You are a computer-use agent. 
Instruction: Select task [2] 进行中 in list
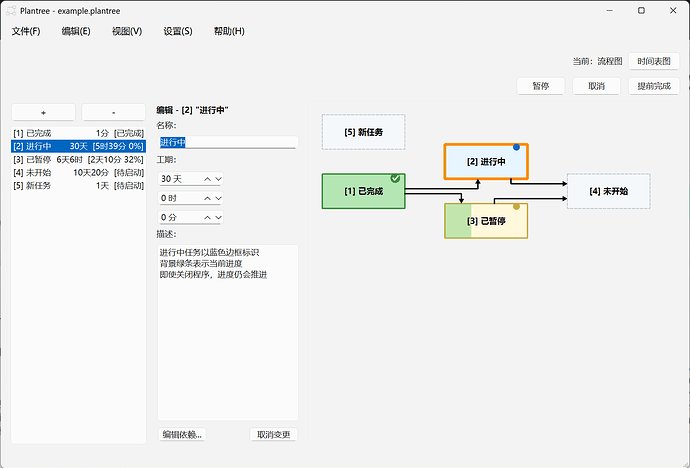78,146
